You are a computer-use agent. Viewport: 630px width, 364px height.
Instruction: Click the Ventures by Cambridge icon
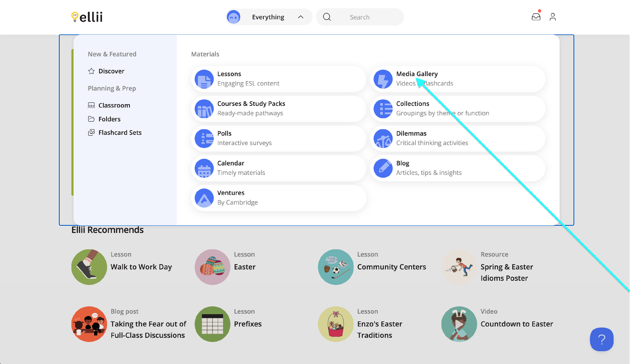(204, 198)
